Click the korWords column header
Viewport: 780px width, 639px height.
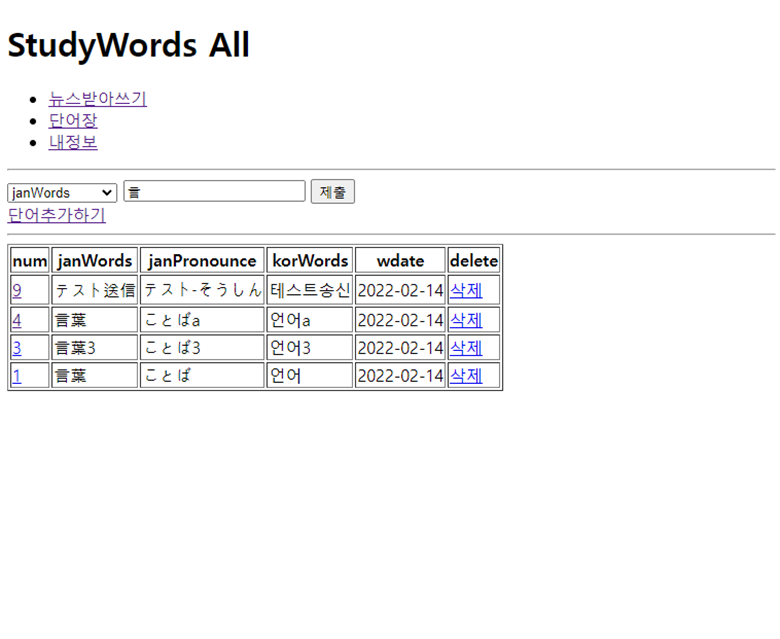[310, 261]
